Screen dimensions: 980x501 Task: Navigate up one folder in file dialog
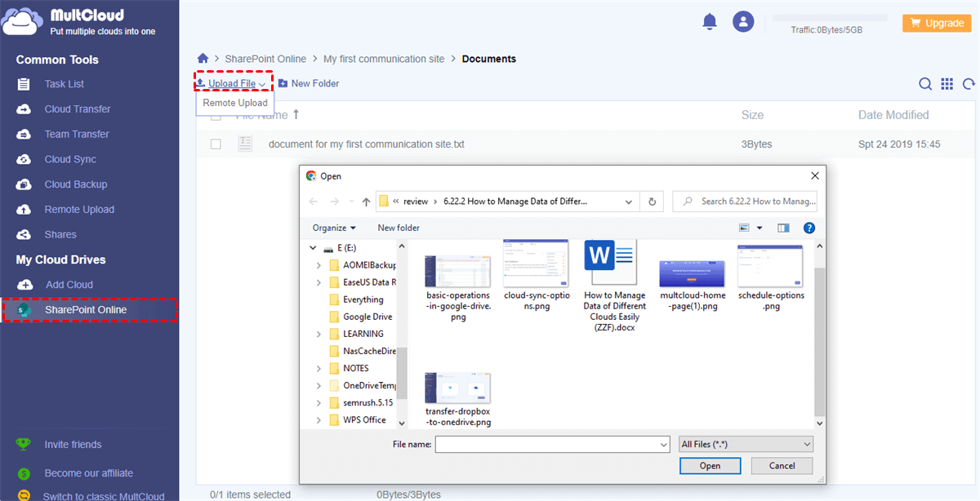[x=366, y=202]
